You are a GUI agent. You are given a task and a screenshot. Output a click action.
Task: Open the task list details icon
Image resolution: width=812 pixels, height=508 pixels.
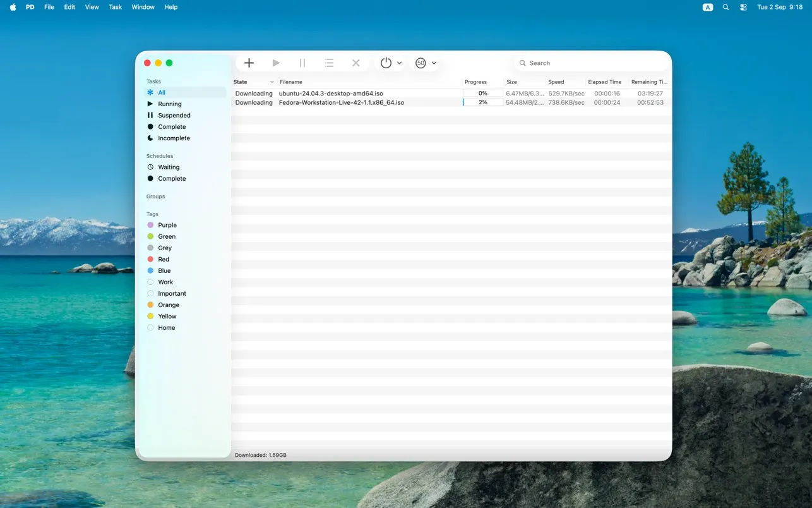pos(328,63)
